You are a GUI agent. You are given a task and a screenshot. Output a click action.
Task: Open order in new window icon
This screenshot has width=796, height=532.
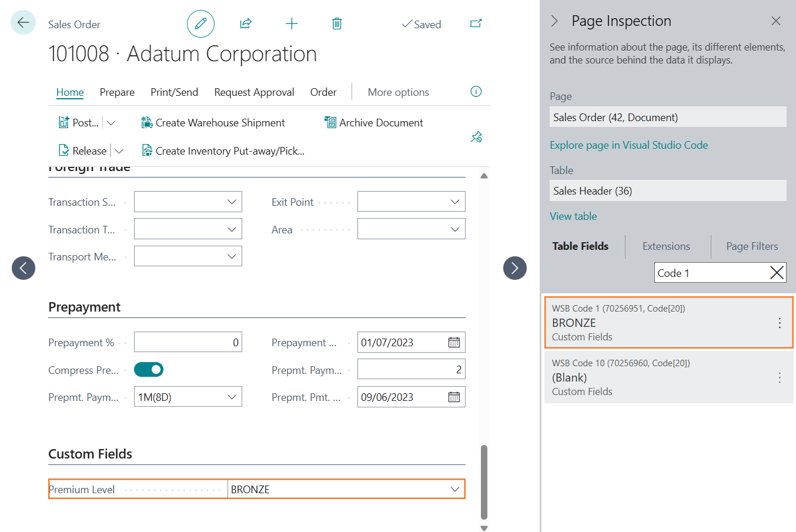coord(476,24)
